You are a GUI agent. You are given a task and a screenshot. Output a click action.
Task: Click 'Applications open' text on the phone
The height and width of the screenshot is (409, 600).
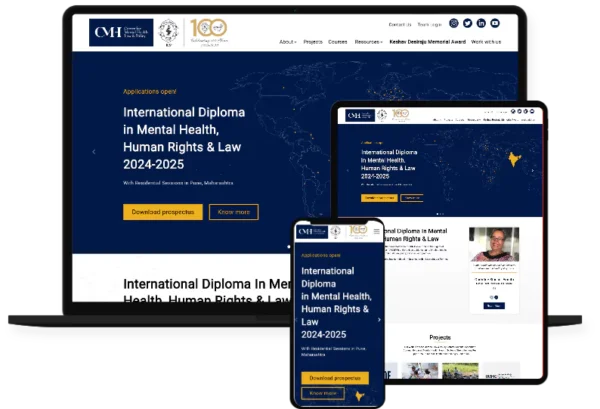click(321, 255)
